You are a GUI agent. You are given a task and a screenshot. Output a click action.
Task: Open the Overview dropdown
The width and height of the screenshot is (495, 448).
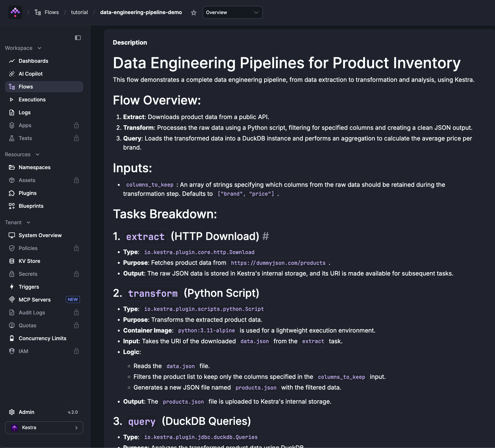click(232, 12)
